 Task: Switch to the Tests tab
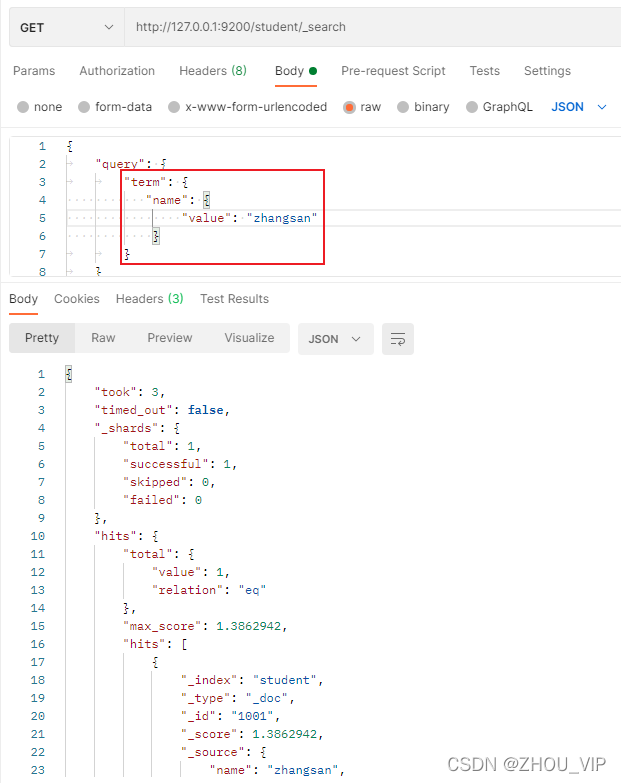(484, 71)
